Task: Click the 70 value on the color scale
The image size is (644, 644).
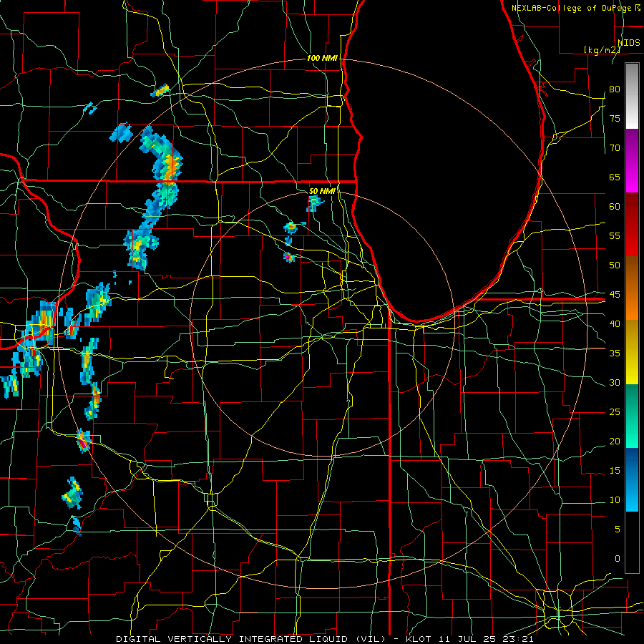Action: (x=615, y=148)
